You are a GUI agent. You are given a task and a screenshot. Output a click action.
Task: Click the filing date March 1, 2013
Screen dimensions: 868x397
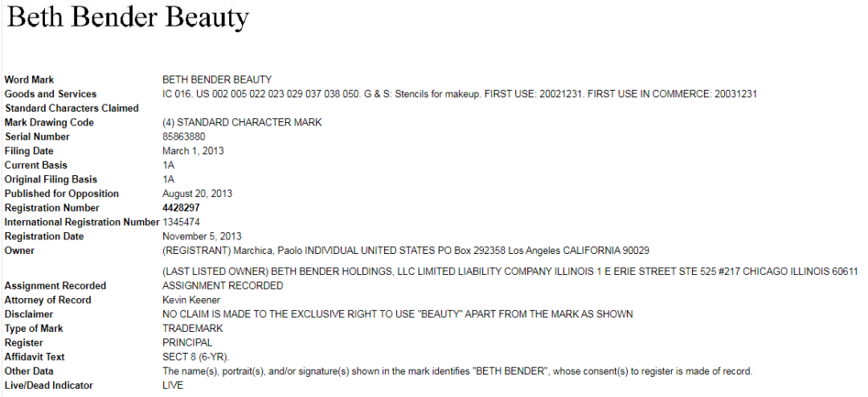(x=193, y=151)
